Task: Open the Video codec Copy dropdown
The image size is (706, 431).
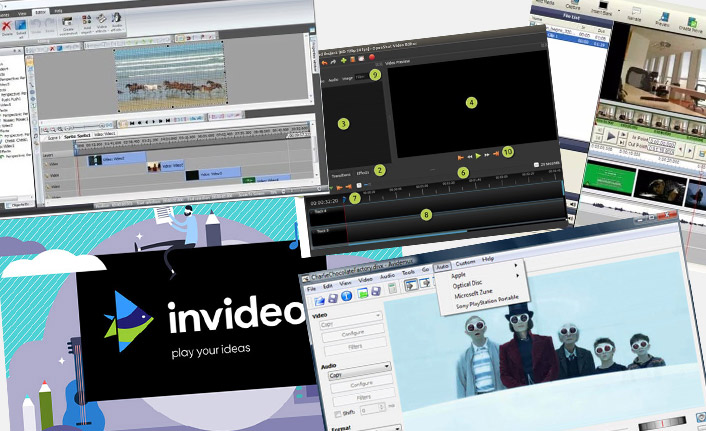Action: [351, 322]
